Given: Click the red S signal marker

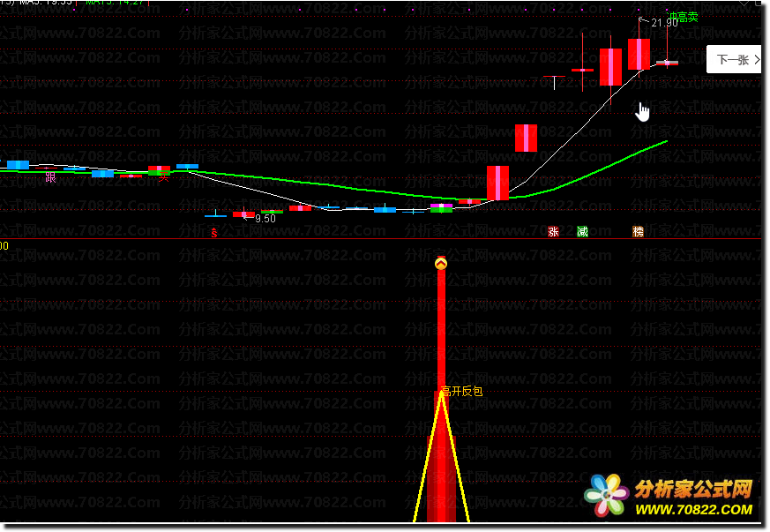Looking at the screenshot, I should [214, 233].
